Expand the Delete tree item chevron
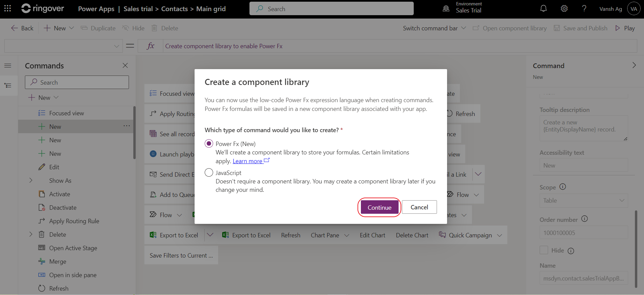 point(31,234)
